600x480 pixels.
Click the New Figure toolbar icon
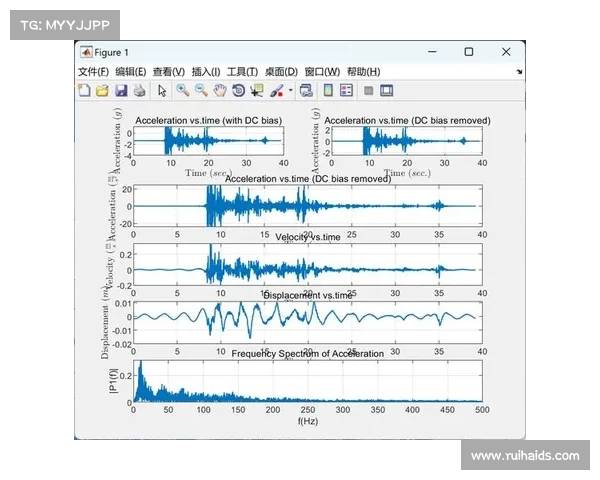85,90
